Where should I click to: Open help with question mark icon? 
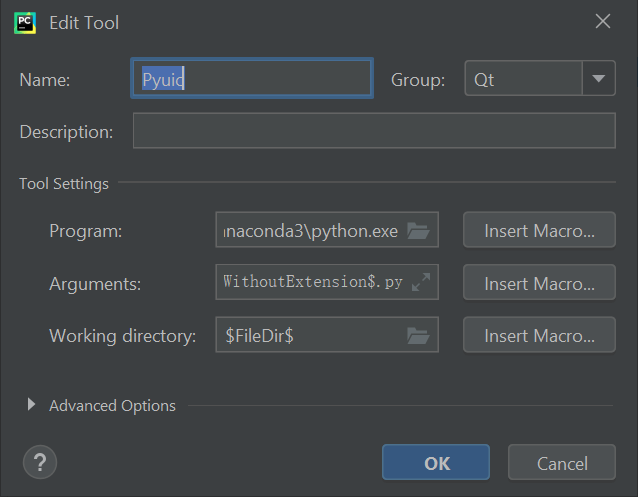tap(40, 462)
